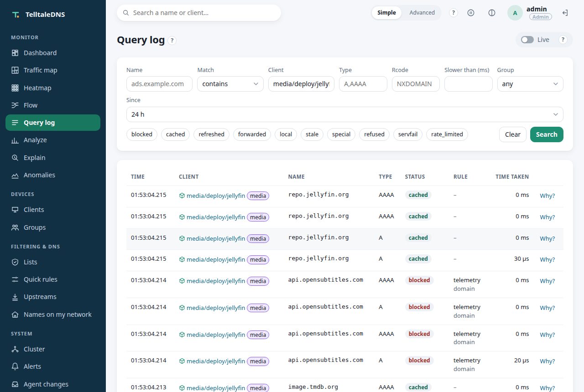Click the pause icon in the top bar

471,13
